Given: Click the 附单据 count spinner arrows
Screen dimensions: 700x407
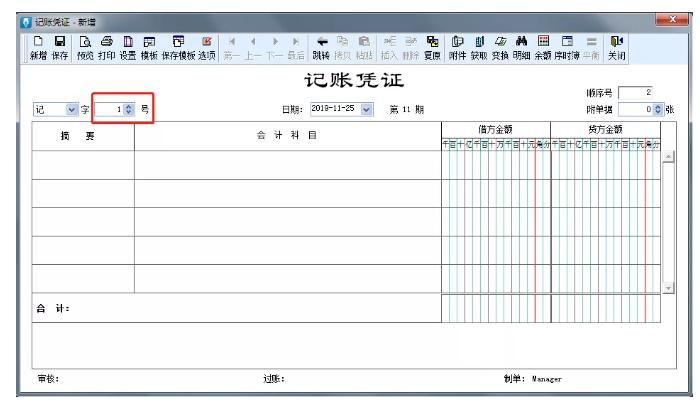Looking at the screenshot, I should (658, 109).
